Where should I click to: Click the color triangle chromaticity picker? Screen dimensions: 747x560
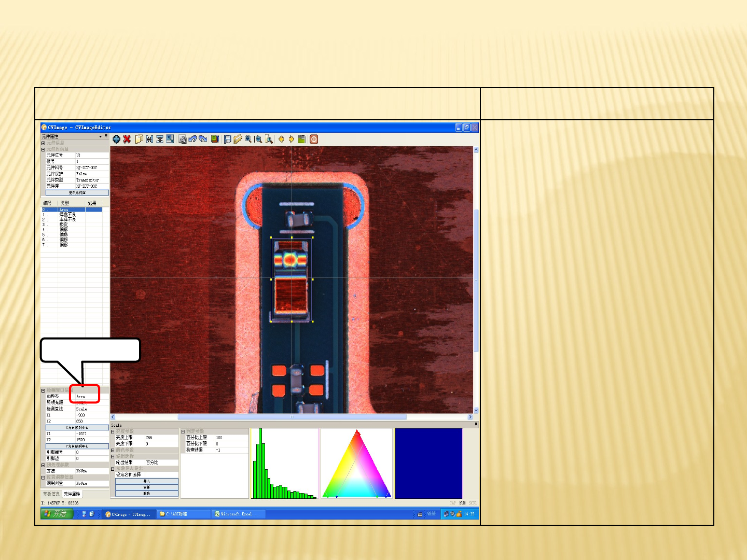[x=357, y=464]
